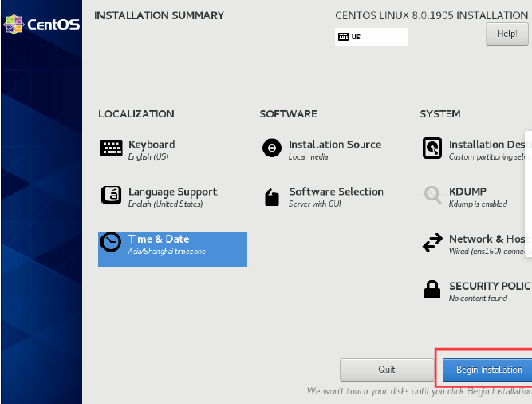Click the 'English (United States)' subtitle
The width and height of the screenshot is (532, 404).
coord(166,204)
